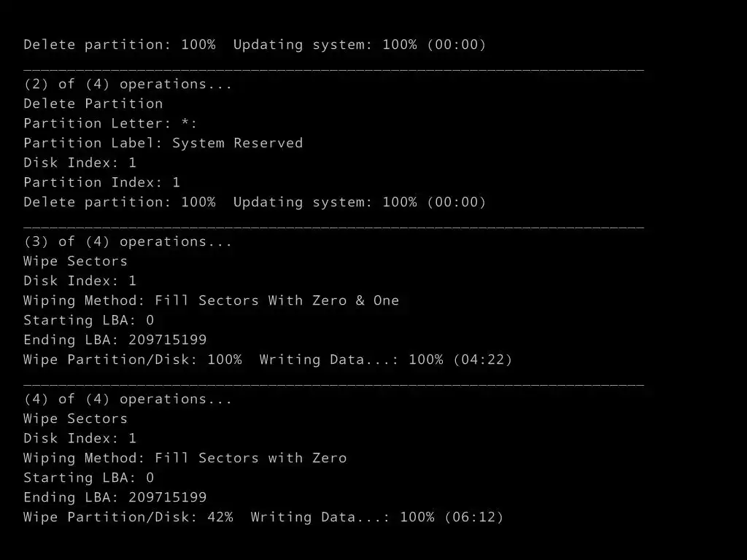Click Ending LBA value in operation 3
Image resolution: width=747 pixels, height=560 pixels.
tap(167, 340)
